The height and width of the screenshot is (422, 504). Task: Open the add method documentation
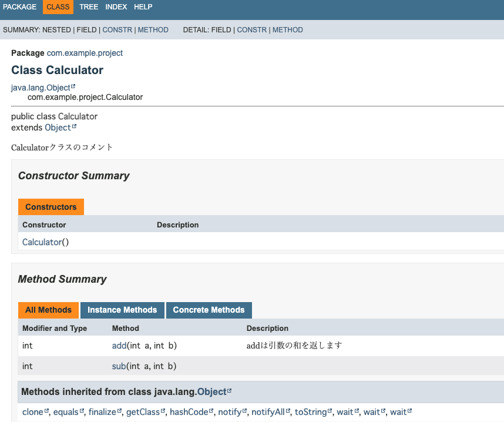[x=118, y=346]
